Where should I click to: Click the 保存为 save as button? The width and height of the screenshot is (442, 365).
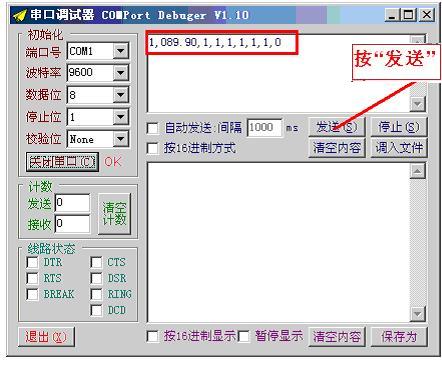pyautogui.click(x=399, y=337)
